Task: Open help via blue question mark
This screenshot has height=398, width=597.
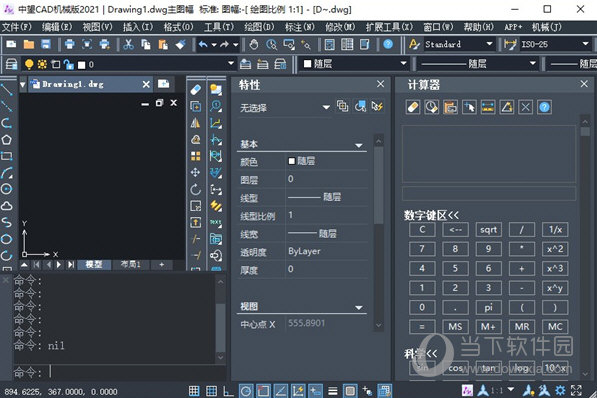Action: click(388, 44)
